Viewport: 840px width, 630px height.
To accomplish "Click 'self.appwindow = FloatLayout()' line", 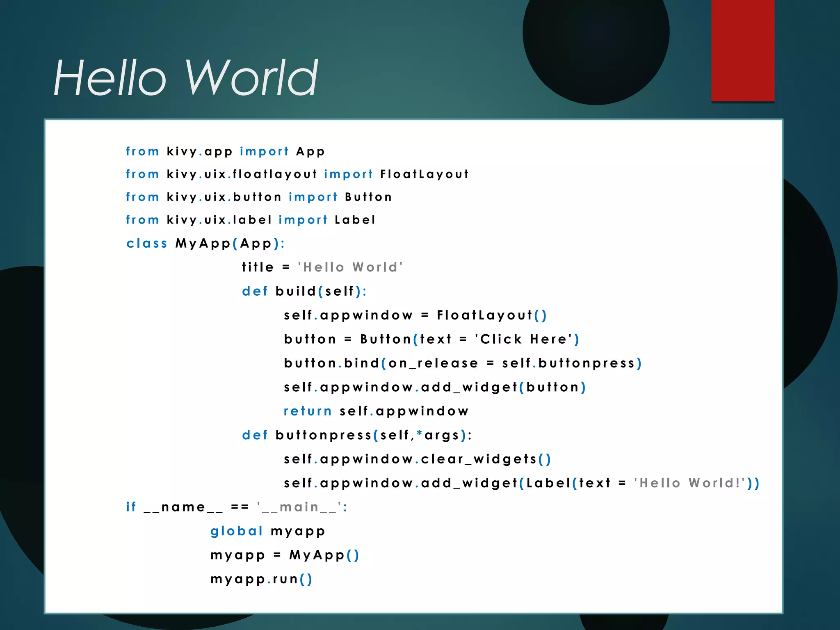I will (415, 315).
